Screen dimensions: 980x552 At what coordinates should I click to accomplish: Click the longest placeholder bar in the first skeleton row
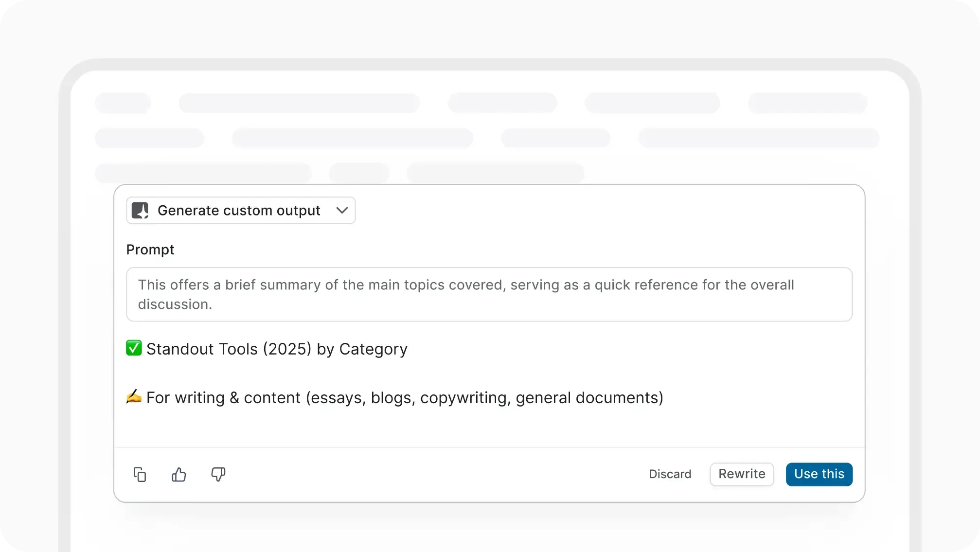pos(299,103)
